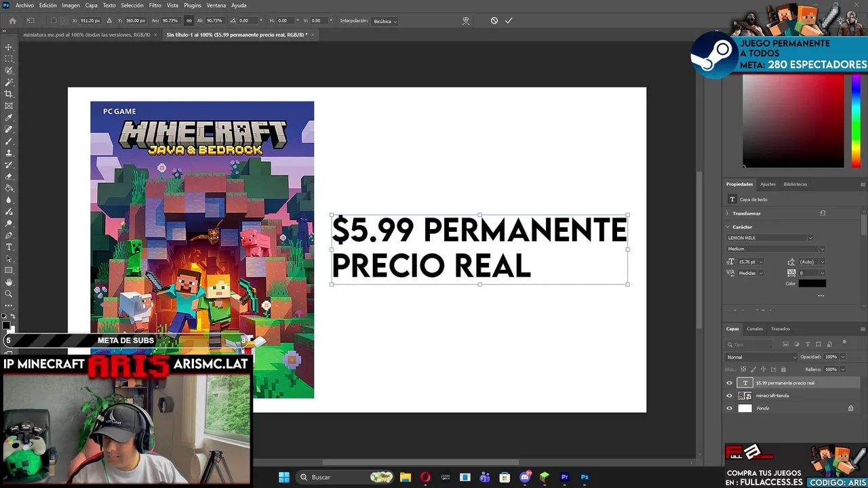
Task: Select the Crop tool
Action: tap(9, 94)
